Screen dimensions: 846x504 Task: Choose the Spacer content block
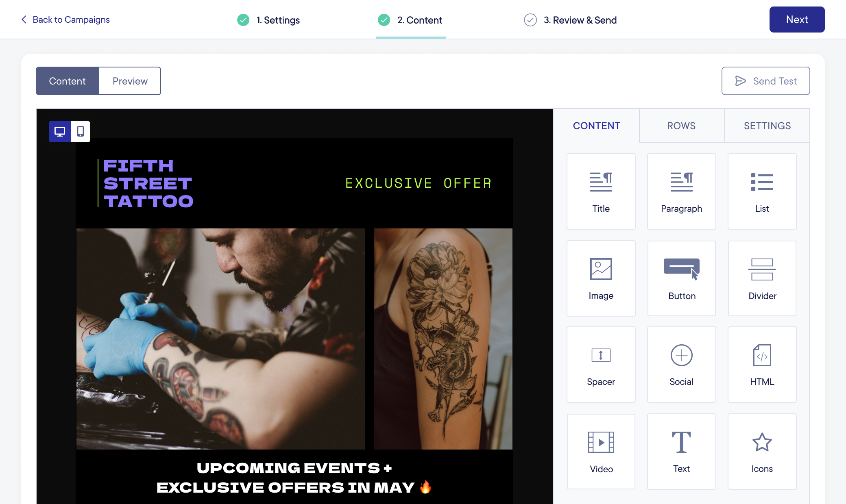click(x=601, y=365)
